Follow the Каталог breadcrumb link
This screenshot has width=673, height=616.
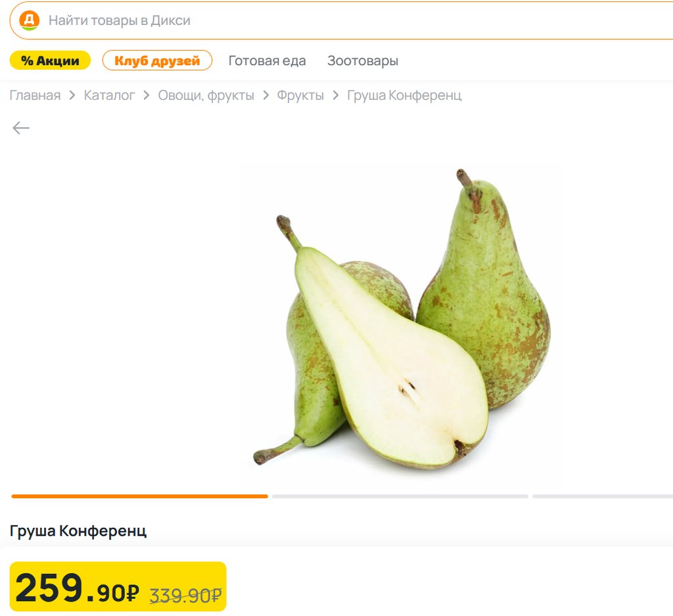(x=110, y=95)
